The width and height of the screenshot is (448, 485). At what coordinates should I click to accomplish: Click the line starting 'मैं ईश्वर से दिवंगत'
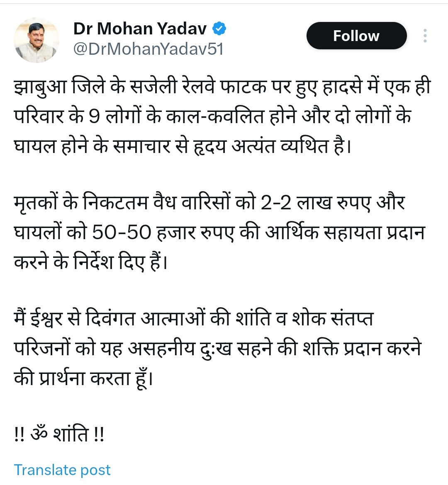pos(194,318)
